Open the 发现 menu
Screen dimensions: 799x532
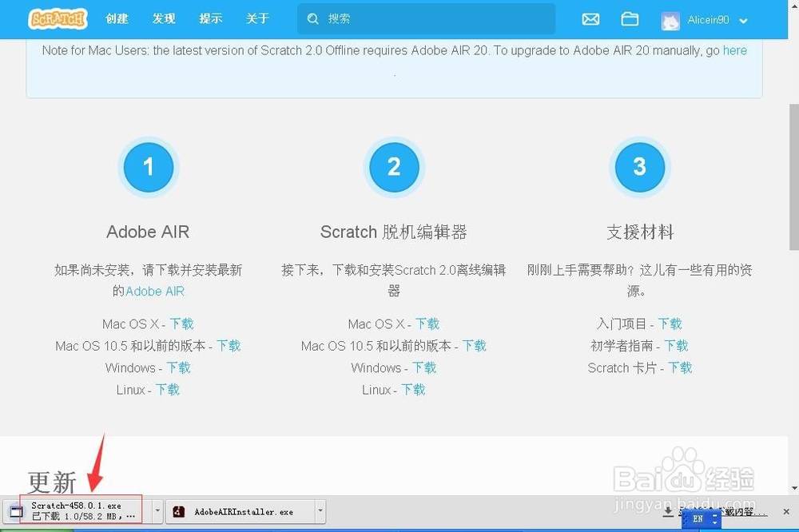tap(164, 19)
